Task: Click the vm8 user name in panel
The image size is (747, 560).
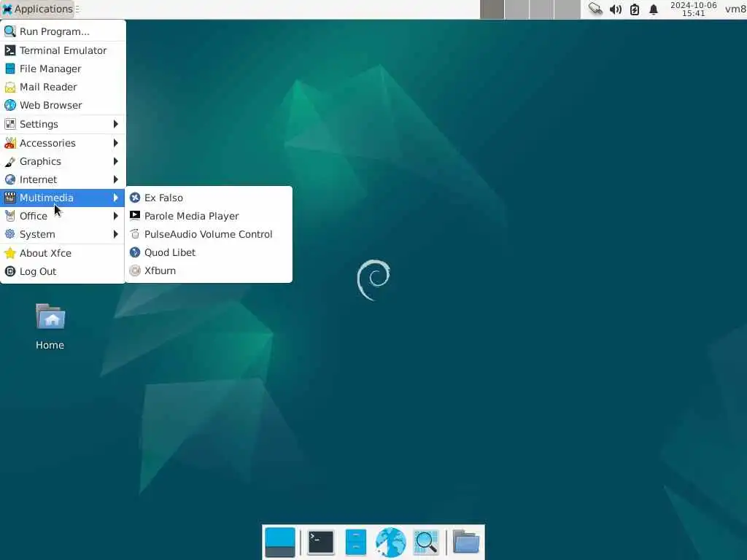Action: point(735,9)
